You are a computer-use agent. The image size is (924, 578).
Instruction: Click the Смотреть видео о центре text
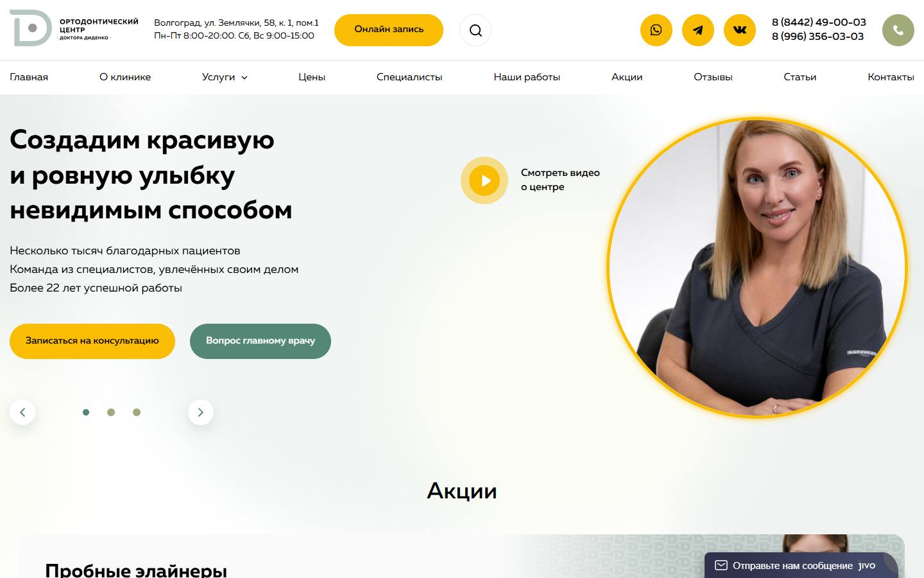point(560,180)
